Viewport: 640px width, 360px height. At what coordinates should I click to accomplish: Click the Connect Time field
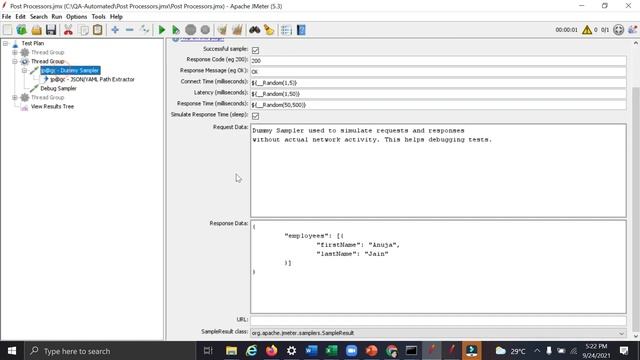point(438,83)
